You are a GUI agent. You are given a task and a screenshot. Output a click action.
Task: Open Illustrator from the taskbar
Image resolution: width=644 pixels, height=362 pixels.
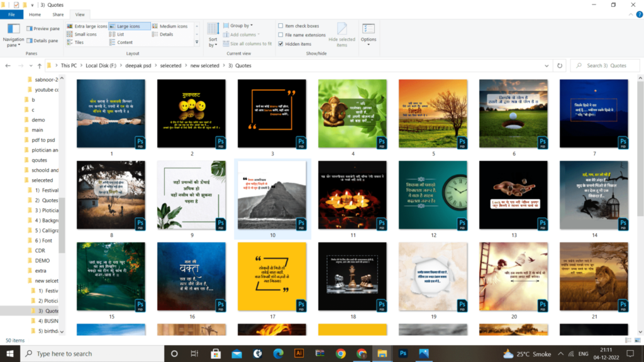point(299,353)
